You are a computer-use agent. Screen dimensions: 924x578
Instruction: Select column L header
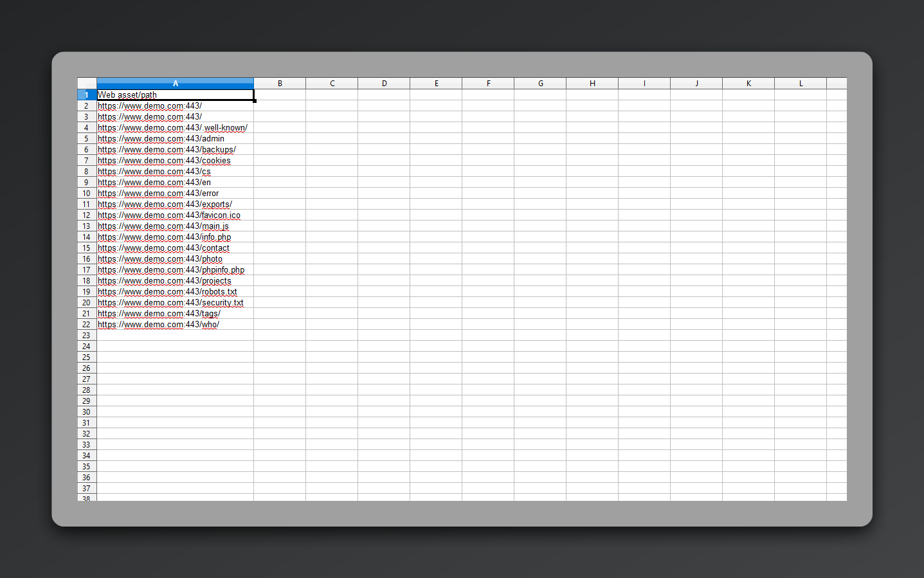801,83
